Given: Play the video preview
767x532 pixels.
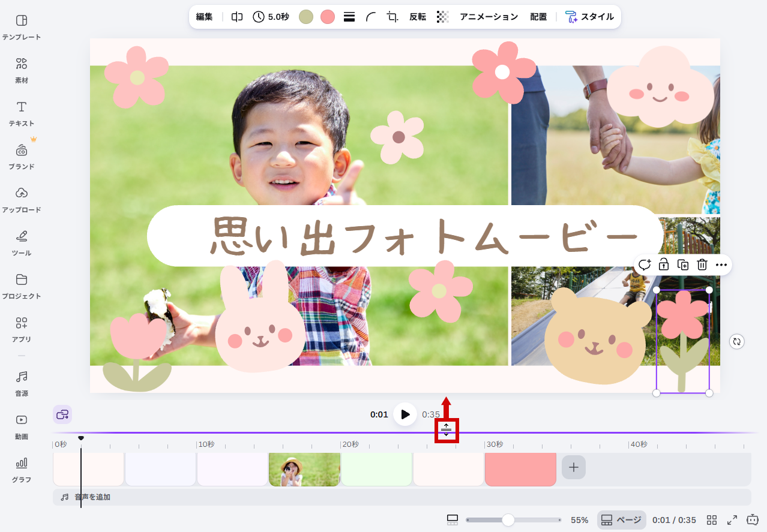Looking at the screenshot, I should 405,414.
